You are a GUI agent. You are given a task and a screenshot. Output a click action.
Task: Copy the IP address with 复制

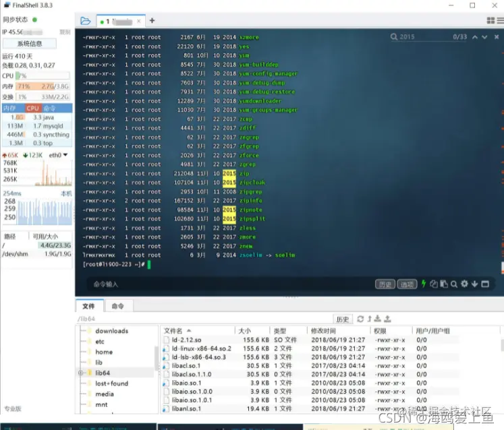click(65, 32)
